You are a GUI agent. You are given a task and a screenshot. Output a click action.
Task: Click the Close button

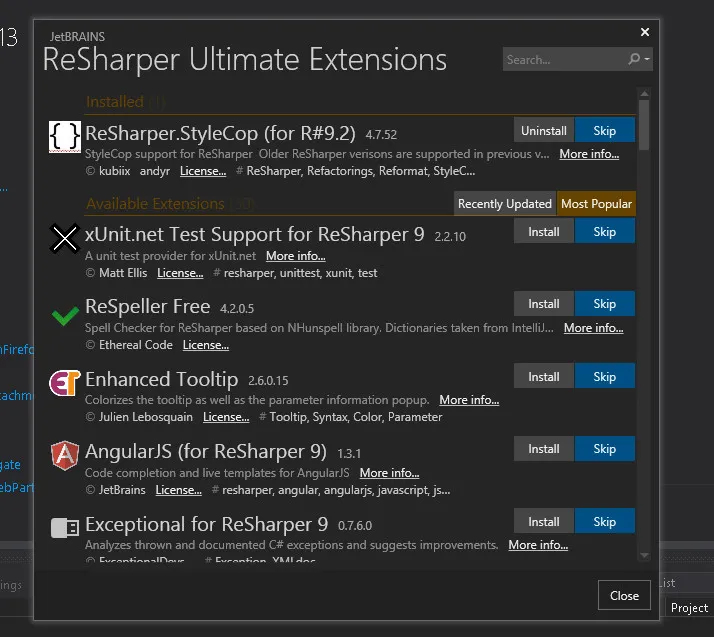click(x=624, y=596)
